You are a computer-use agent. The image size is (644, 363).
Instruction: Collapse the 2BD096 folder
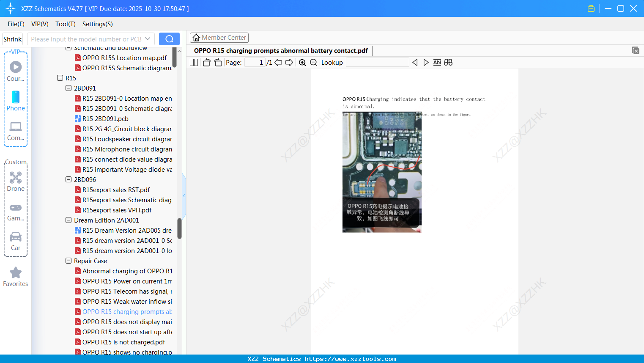(x=69, y=179)
